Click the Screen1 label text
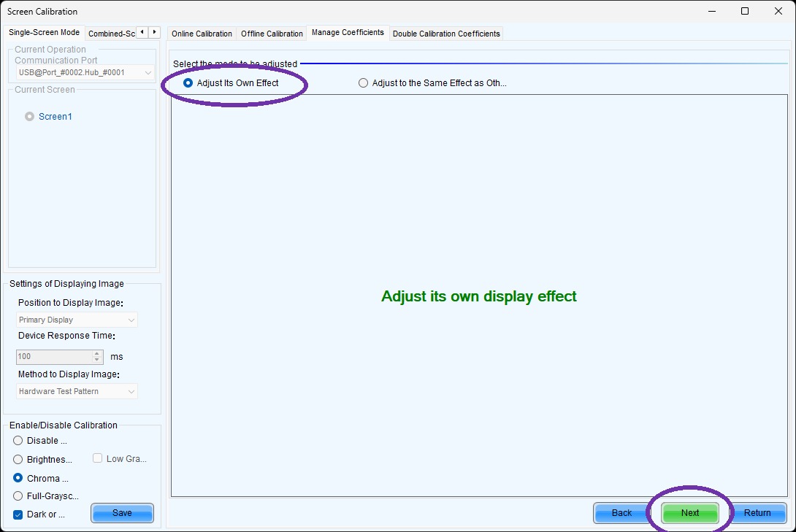This screenshot has width=796, height=532. click(x=56, y=117)
